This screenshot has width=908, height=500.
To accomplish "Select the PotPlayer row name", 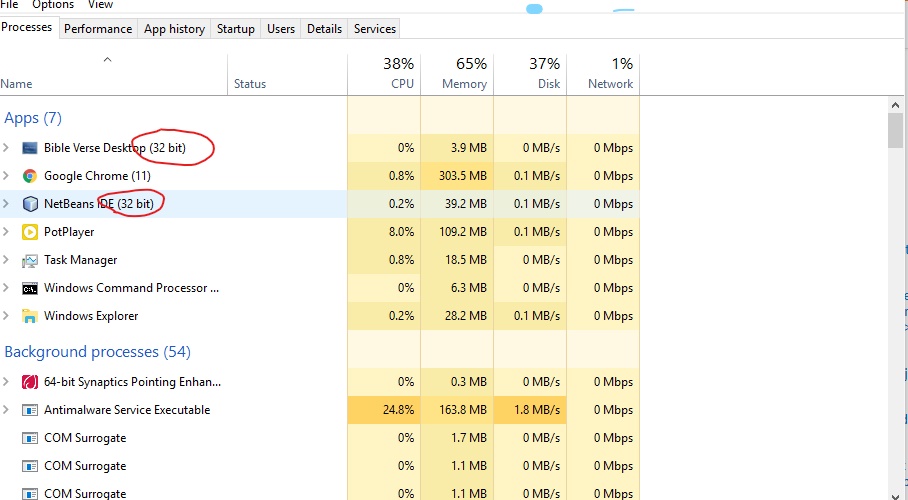I will coord(69,232).
